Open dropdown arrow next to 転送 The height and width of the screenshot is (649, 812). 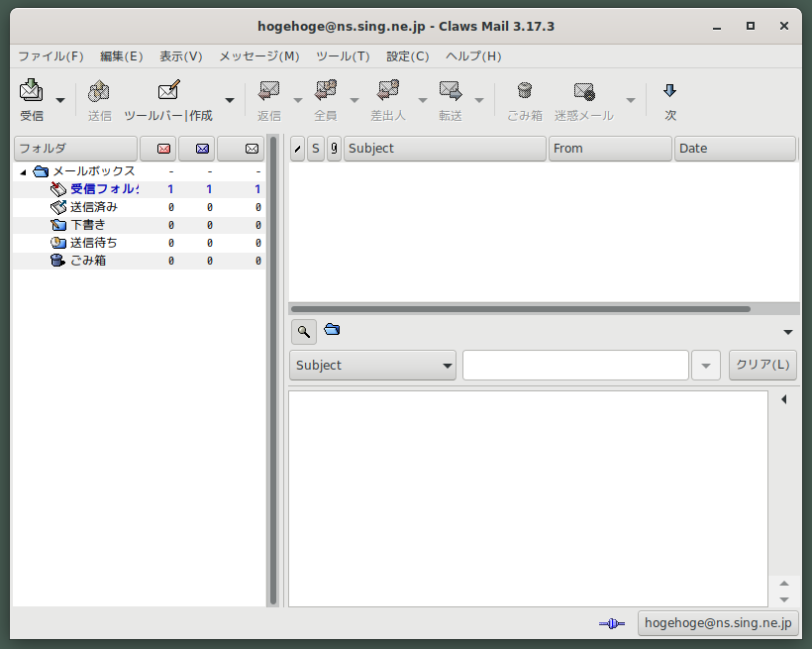[479, 100]
